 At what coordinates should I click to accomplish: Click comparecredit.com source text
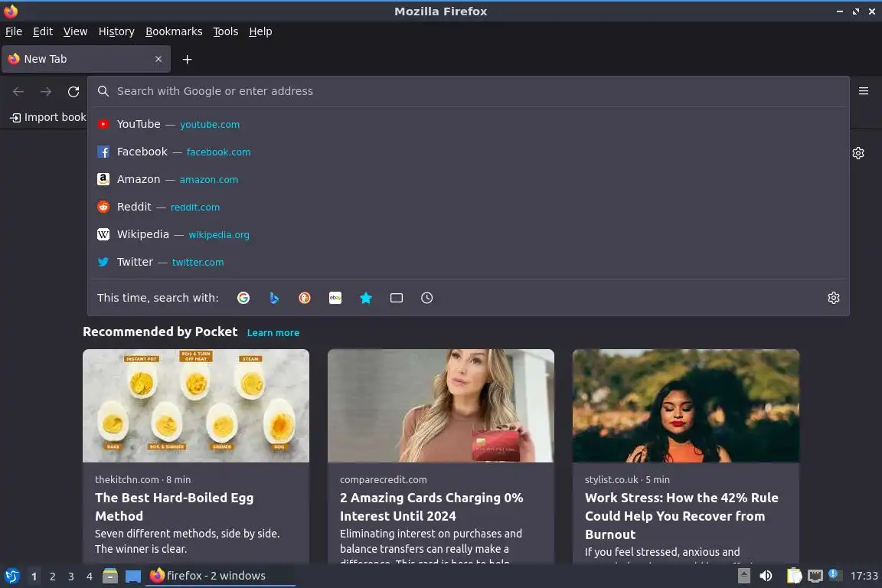[x=383, y=479]
